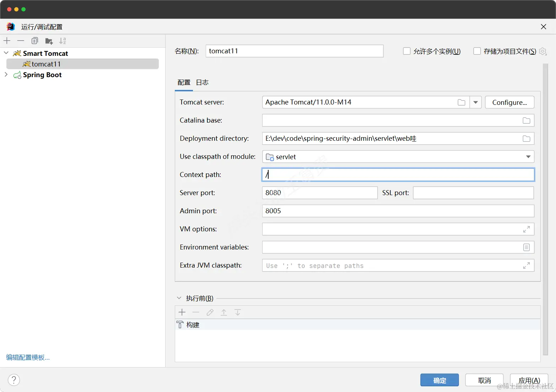Click the Configure... button

[509, 102]
